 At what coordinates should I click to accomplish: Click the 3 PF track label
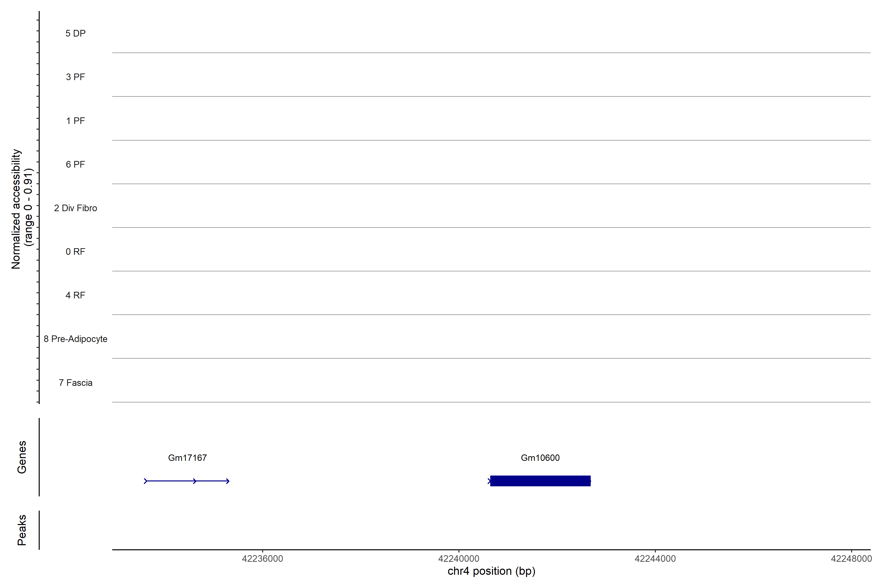(x=75, y=77)
